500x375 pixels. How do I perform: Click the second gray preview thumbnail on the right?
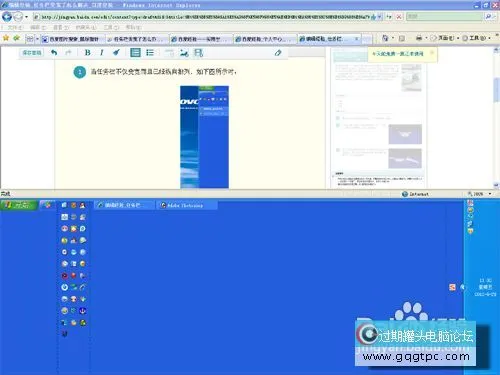405,158
